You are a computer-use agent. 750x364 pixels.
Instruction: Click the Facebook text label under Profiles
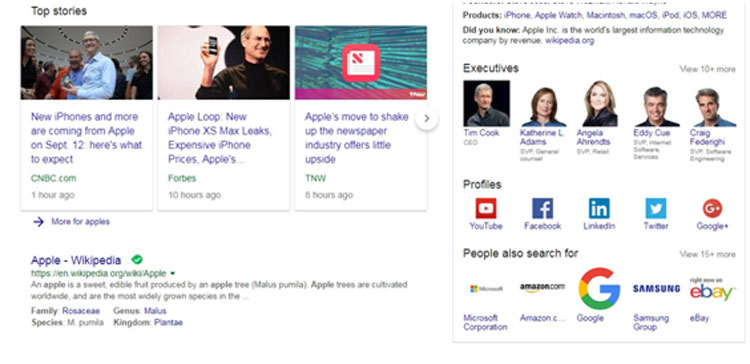point(542,226)
